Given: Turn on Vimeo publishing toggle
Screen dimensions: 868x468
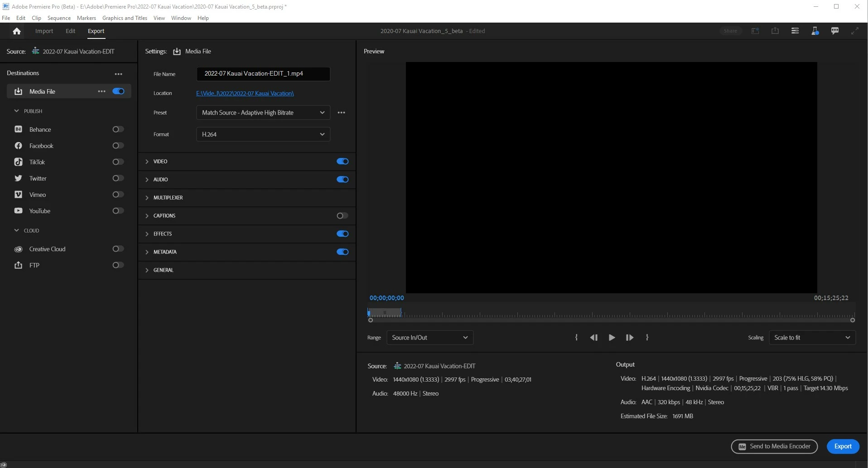Looking at the screenshot, I should (118, 195).
